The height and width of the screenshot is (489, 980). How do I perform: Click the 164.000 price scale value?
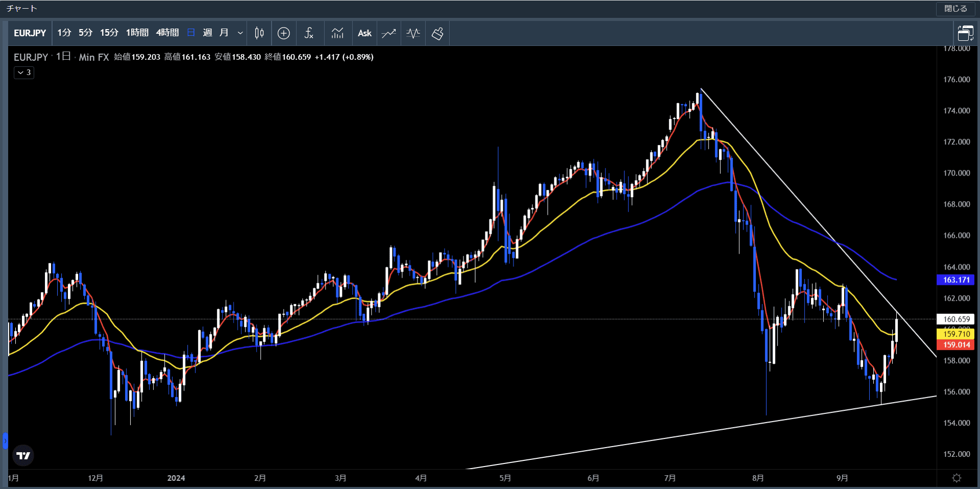click(957, 267)
